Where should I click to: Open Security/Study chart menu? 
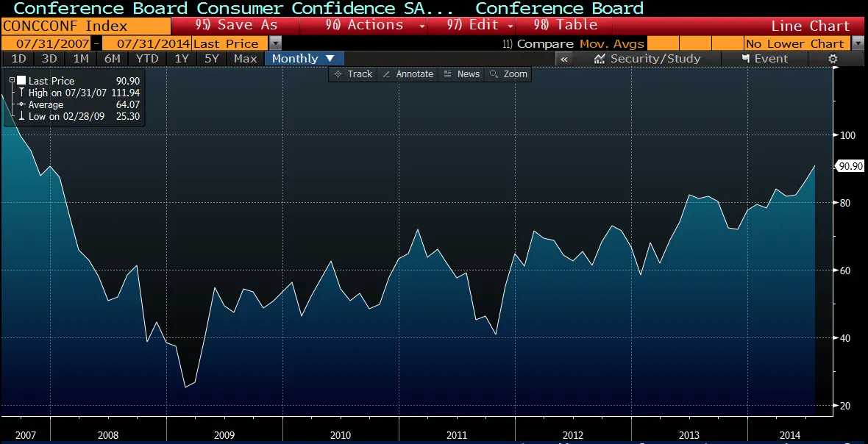pyautogui.click(x=647, y=59)
